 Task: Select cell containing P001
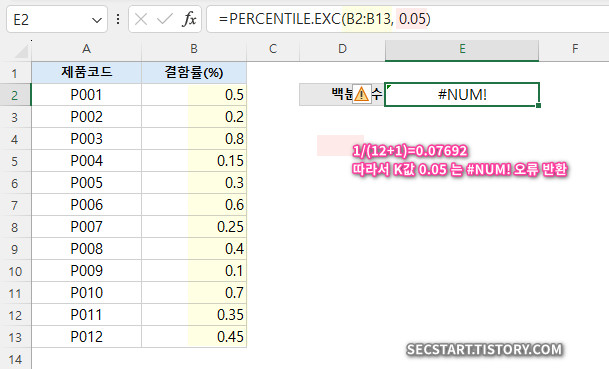(x=86, y=95)
